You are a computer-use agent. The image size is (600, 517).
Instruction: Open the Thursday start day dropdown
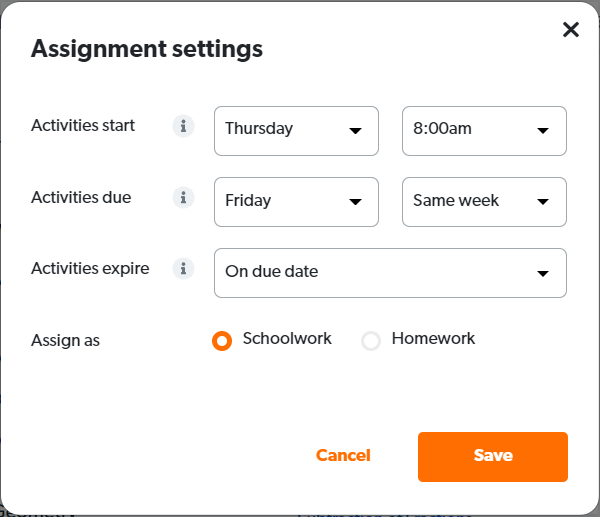pyautogui.click(x=296, y=131)
